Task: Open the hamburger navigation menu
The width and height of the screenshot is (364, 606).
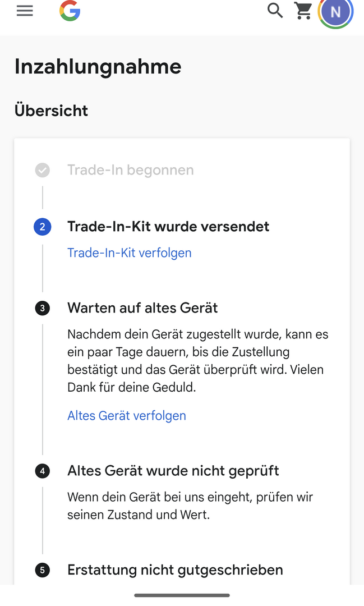Action: (25, 11)
